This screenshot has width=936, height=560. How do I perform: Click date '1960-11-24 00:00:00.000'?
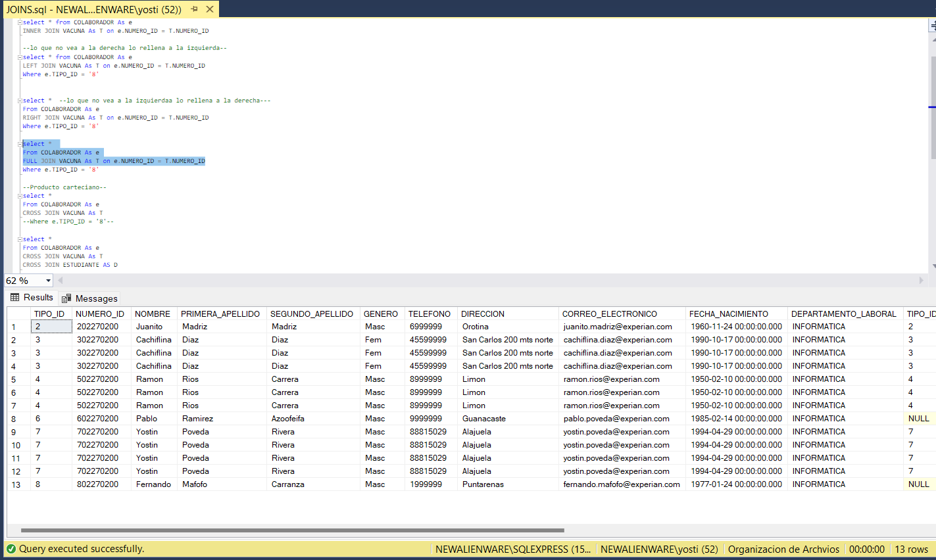tap(736, 327)
